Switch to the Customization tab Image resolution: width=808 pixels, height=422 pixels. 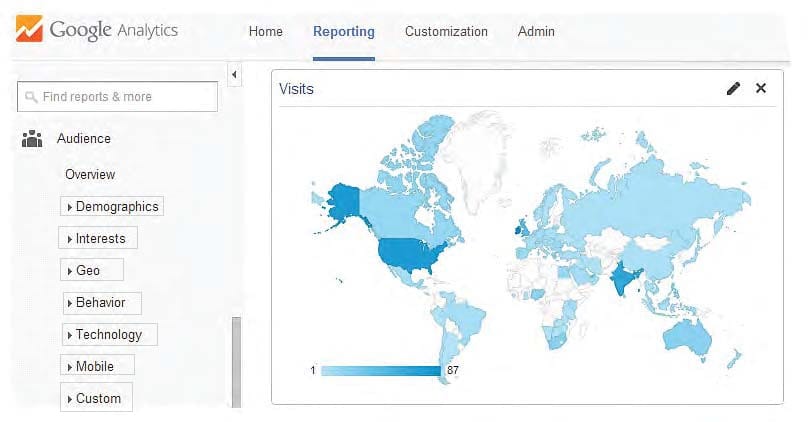446,31
